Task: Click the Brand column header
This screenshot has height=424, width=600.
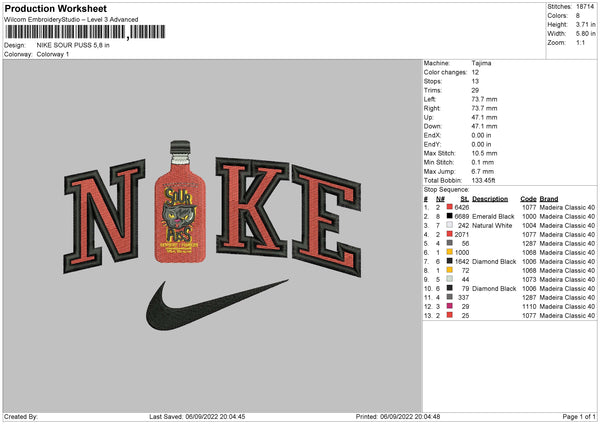Action: point(549,199)
